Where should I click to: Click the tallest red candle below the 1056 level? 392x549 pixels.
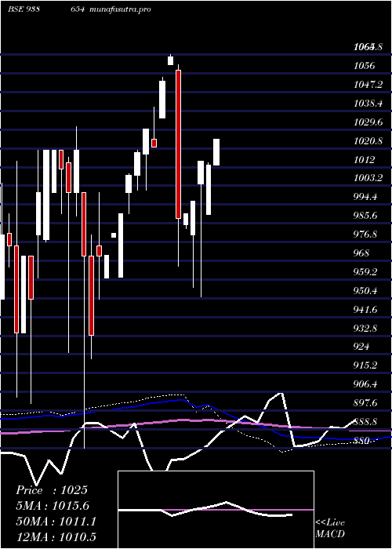(x=178, y=144)
